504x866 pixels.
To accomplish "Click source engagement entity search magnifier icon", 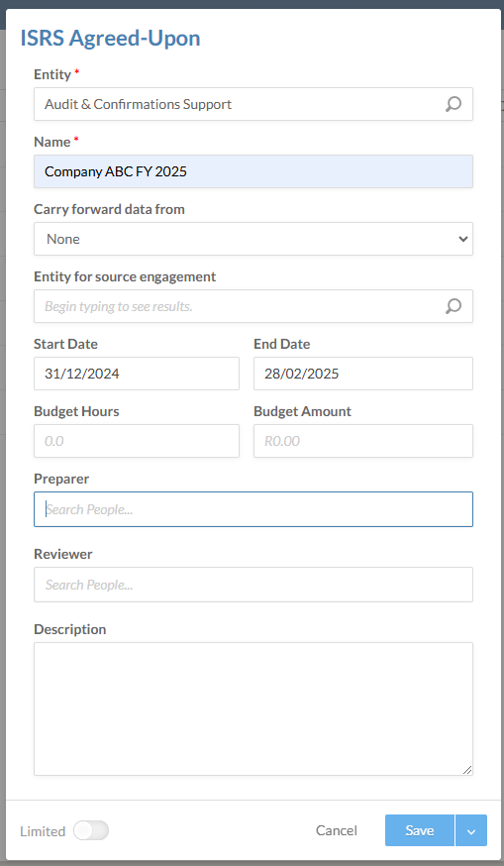I will point(454,306).
